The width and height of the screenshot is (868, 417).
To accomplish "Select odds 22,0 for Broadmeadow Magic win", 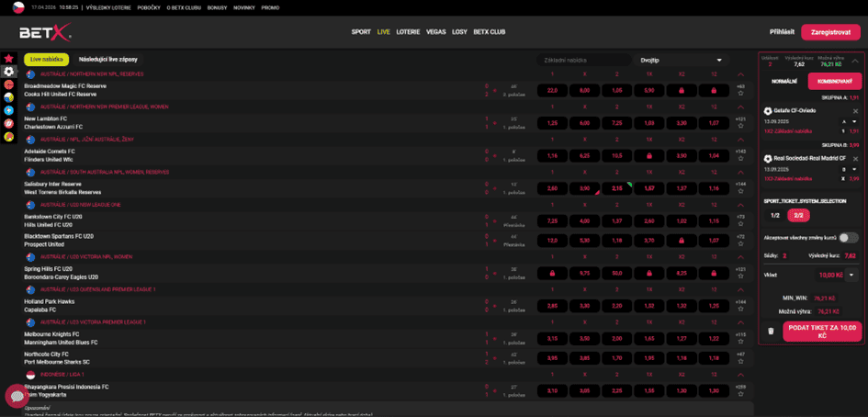I will click(x=552, y=90).
